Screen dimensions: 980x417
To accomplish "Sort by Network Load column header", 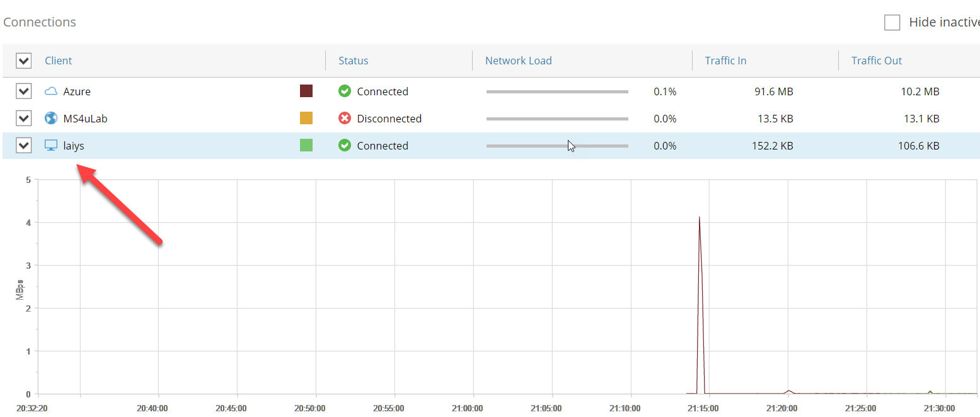I will (x=518, y=61).
